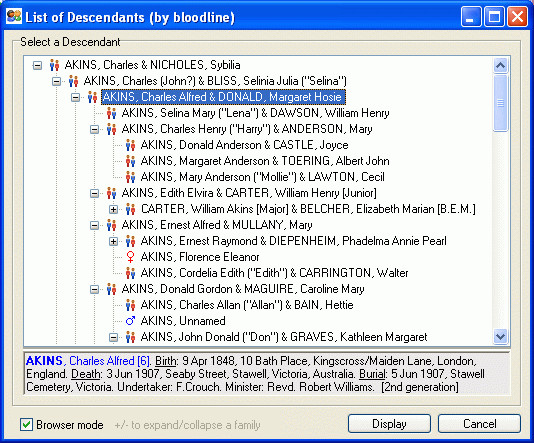Select AKINS, Mary Anderson & LAWTON, Cecil

tap(263, 177)
